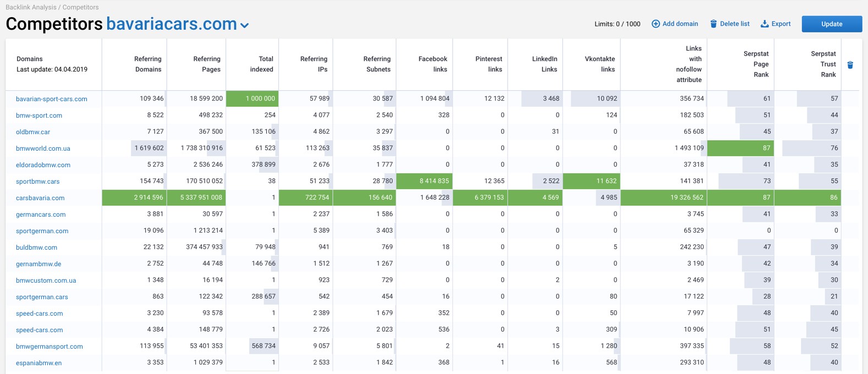Click the Pinterest links column header
The height and width of the screenshot is (374, 868).
click(489, 64)
